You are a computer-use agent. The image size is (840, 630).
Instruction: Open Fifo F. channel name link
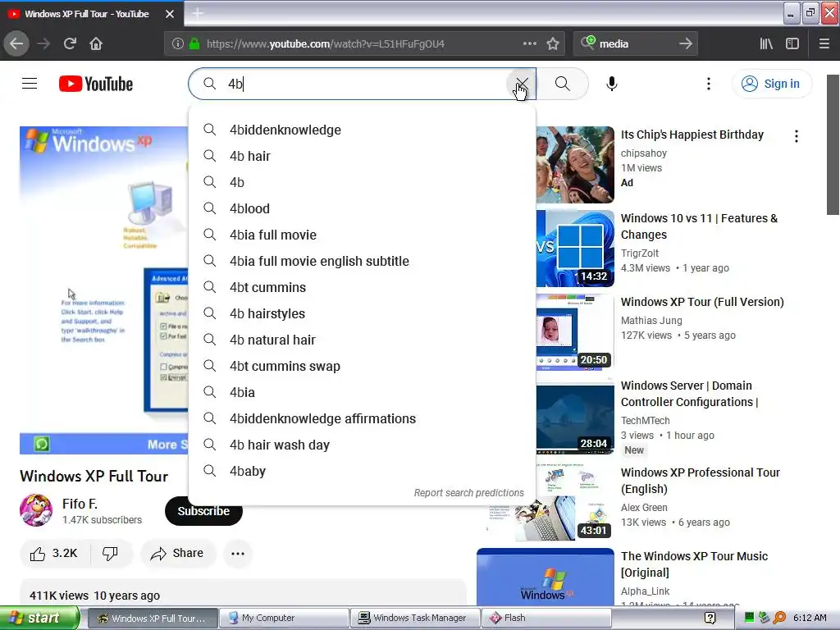tap(80, 504)
